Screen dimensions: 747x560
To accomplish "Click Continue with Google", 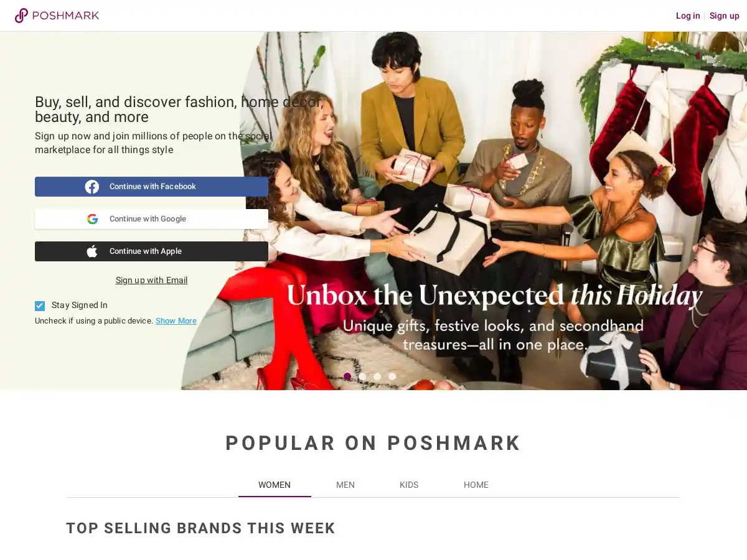I will (x=151, y=218).
